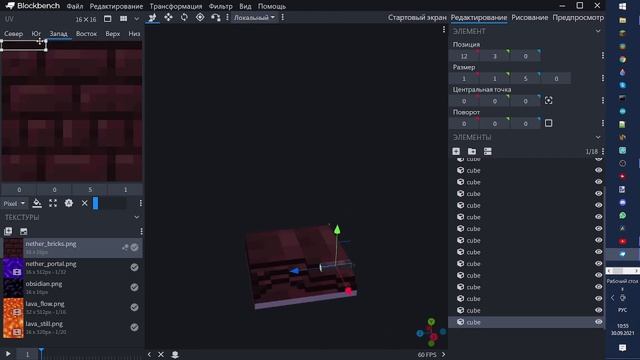Click the maximize UV icon beside the bucket
640x360 pixels.
pyautogui.click(x=53, y=203)
